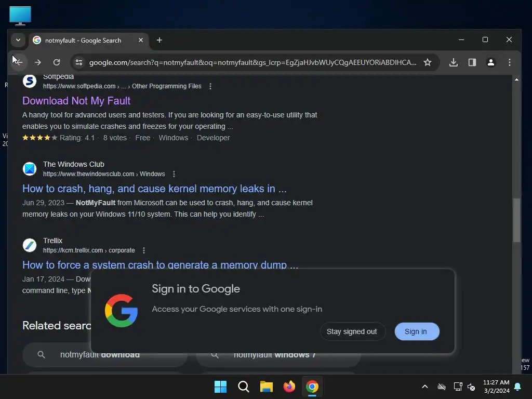532x399 pixels.
Task: Open Windows taskbar search
Action: coord(244,387)
